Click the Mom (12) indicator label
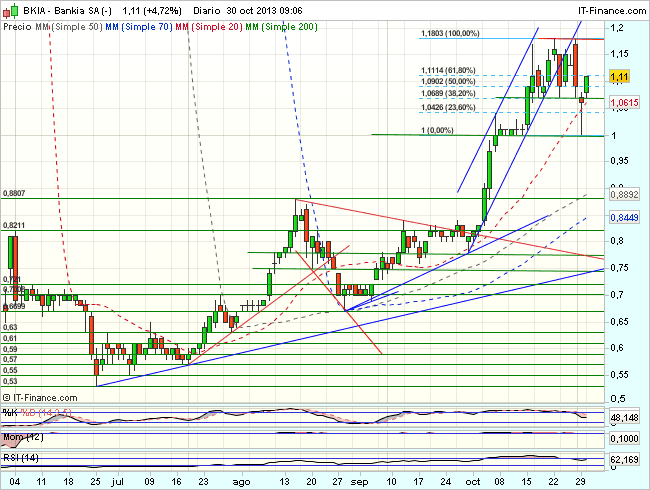This screenshot has height=490, width=650. [x=22, y=437]
